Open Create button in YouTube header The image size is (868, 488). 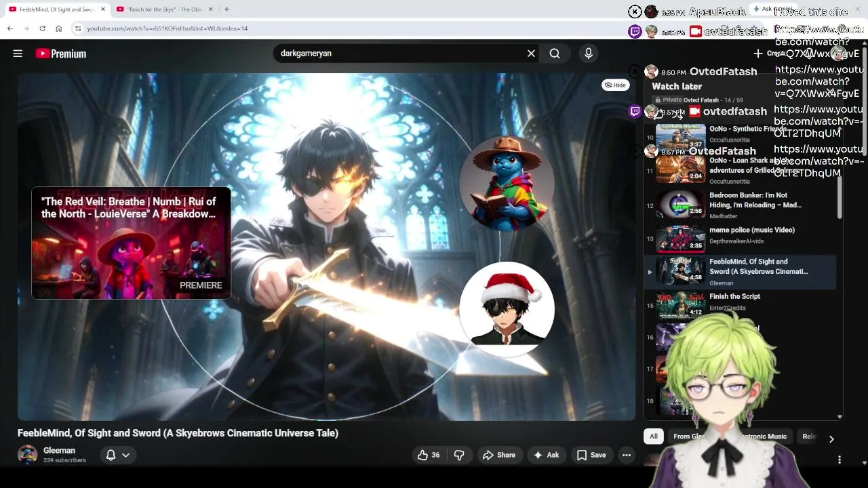pyautogui.click(x=768, y=54)
